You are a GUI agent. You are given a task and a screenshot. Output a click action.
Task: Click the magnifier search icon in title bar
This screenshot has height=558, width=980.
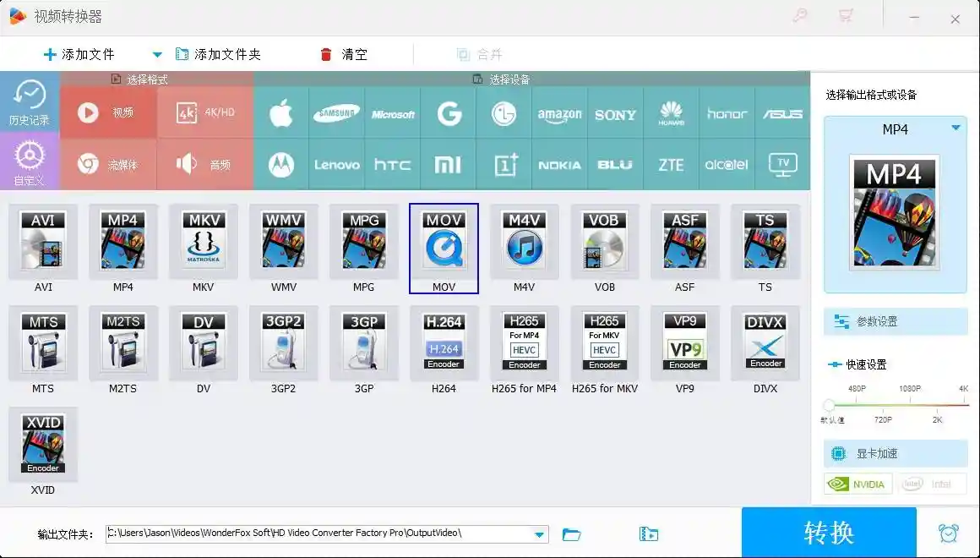(798, 15)
